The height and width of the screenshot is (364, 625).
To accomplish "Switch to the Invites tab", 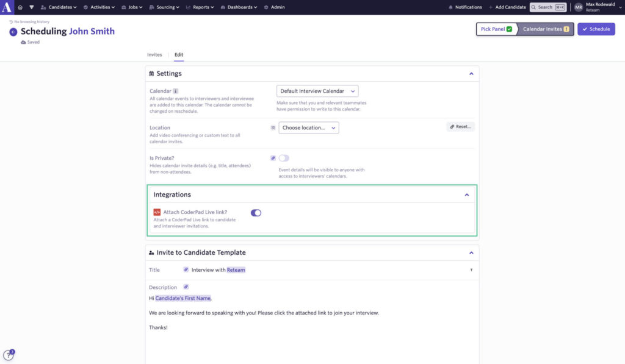I will [x=154, y=54].
